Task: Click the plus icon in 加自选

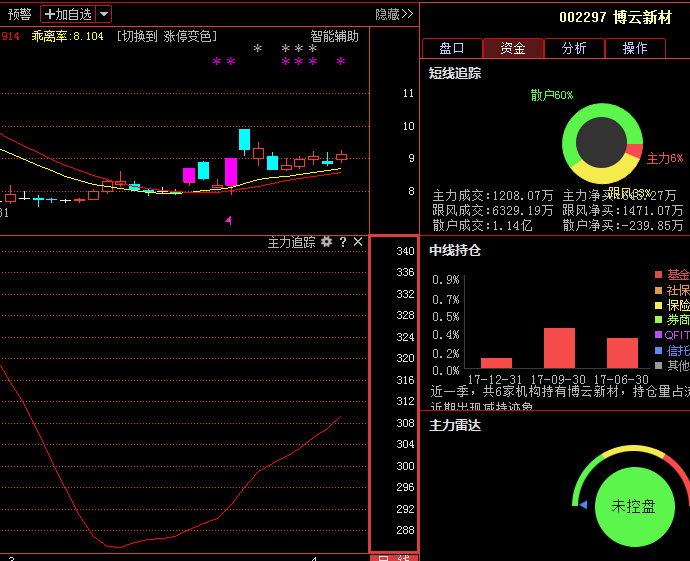Action: tap(50, 14)
